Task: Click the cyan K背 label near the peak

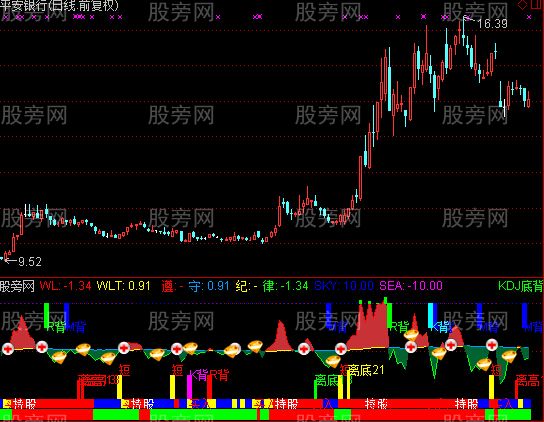Action: point(440,327)
